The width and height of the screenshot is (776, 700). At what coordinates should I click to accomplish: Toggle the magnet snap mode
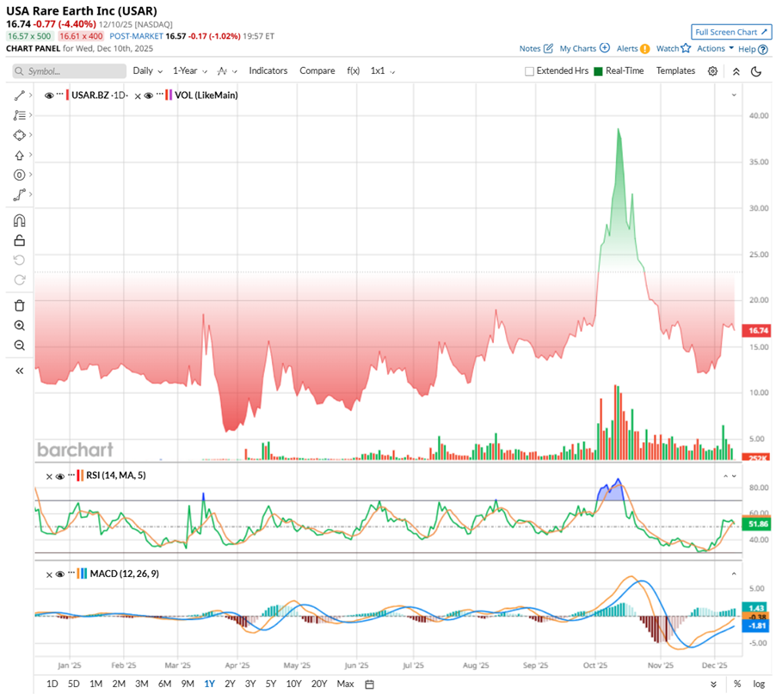pyautogui.click(x=19, y=221)
